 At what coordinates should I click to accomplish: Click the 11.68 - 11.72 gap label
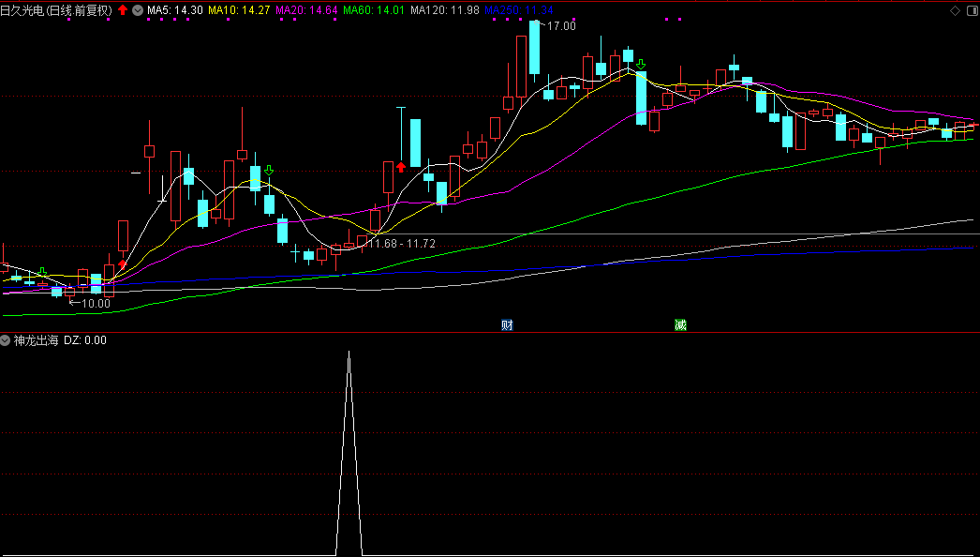pos(402,243)
